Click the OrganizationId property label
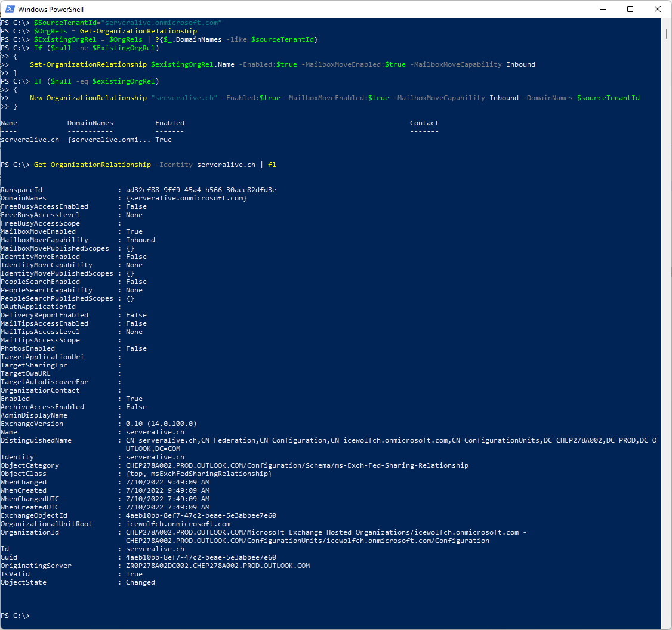This screenshot has height=630, width=672. click(30, 532)
